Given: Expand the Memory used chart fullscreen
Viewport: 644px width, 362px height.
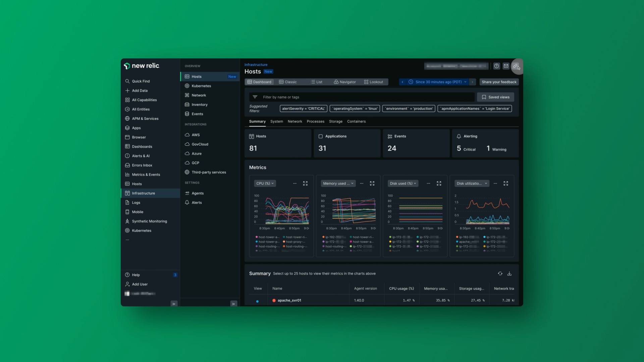Looking at the screenshot, I should (x=372, y=184).
